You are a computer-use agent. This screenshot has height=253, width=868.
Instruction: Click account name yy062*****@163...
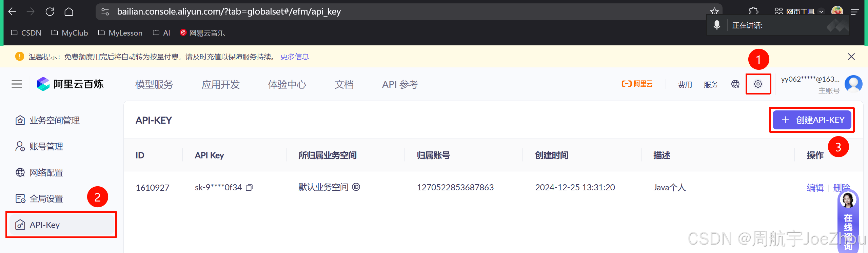click(x=810, y=79)
